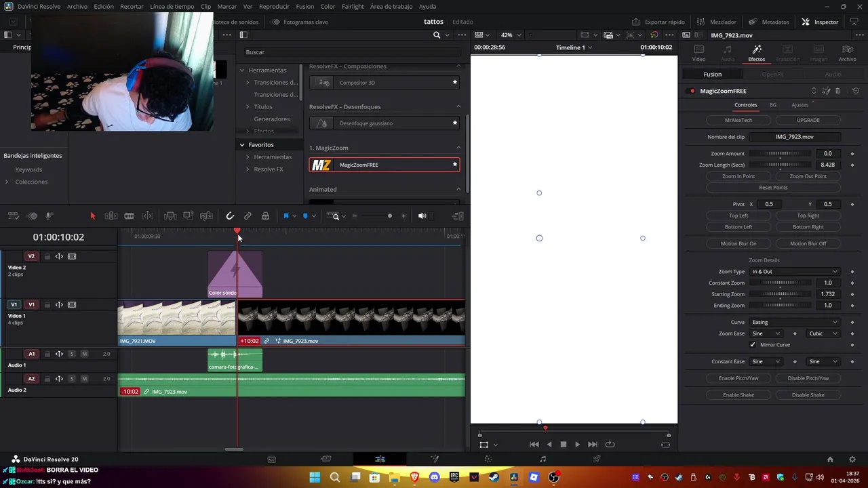Click the Motion Blur On button
The width and height of the screenshot is (868, 488).
pyautogui.click(x=738, y=243)
